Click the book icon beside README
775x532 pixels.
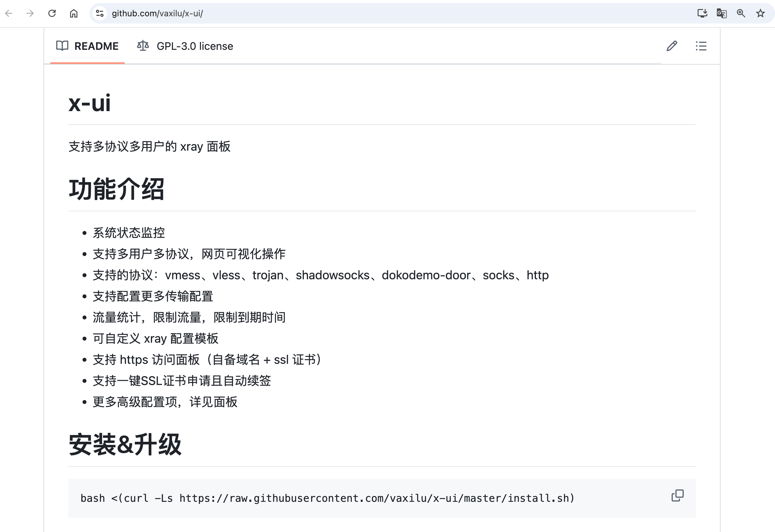click(62, 46)
